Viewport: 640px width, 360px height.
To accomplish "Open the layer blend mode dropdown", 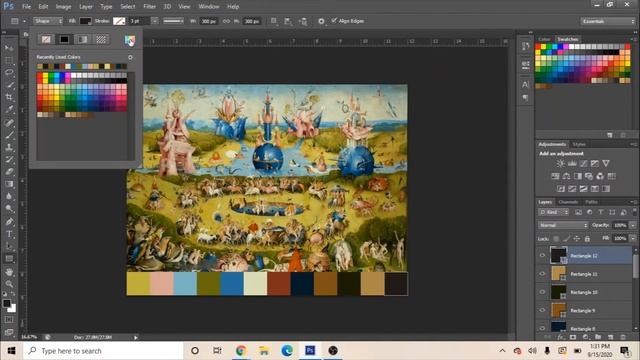I will (563, 225).
